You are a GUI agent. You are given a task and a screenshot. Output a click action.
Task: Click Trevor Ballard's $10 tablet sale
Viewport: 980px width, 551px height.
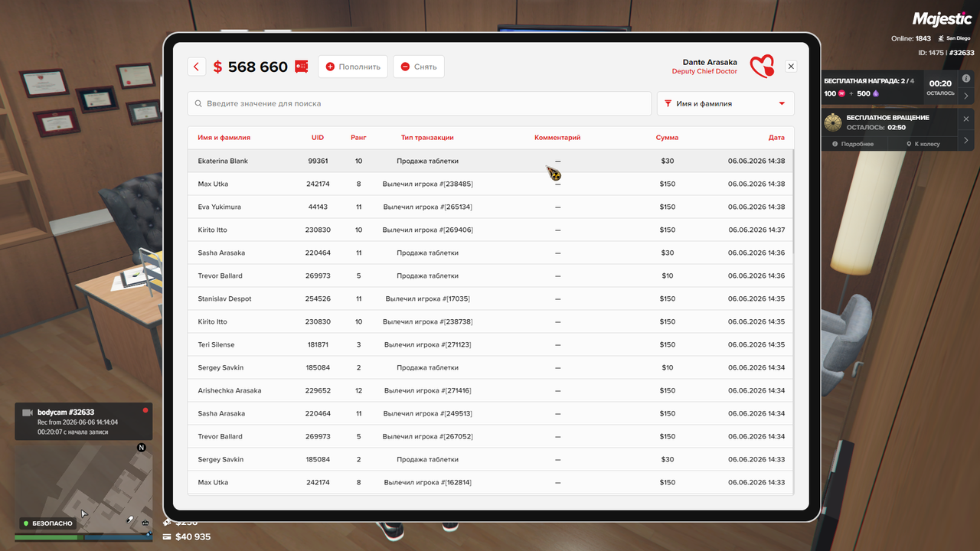pyautogui.click(x=490, y=275)
